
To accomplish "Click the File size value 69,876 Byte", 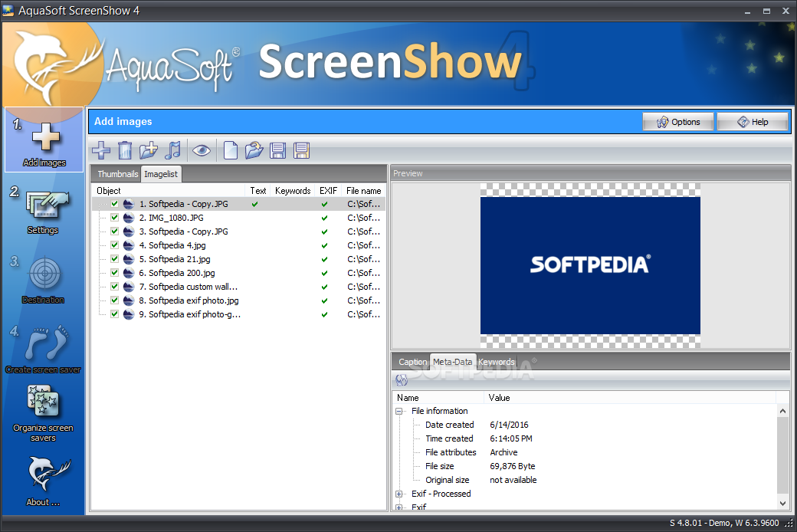I will tap(513, 466).
